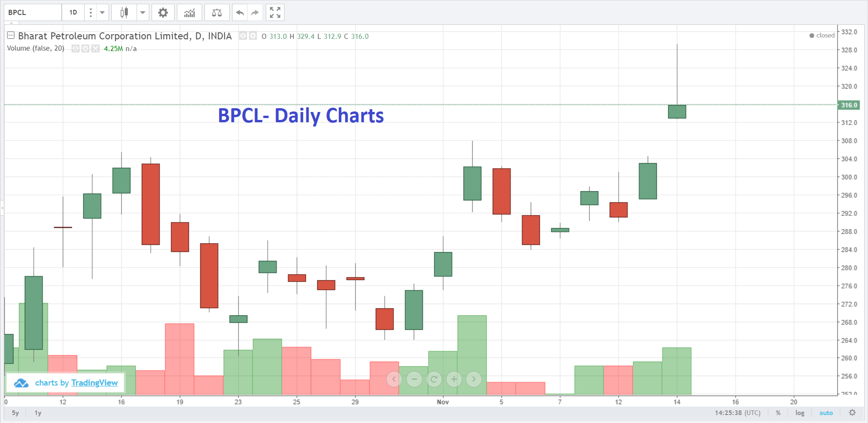868x423 pixels.
Task: Click the 329.4 high value in legend
Action: coord(306,36)
